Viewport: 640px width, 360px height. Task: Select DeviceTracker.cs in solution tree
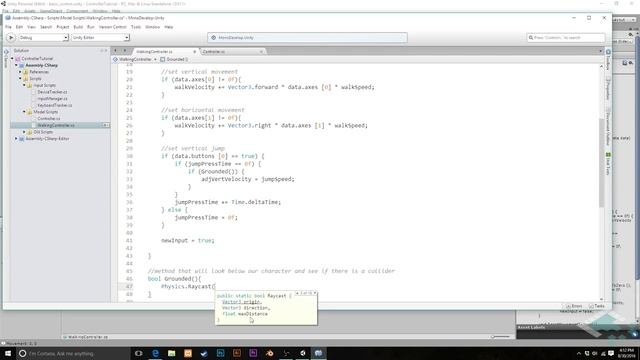(x=52, y=92)
